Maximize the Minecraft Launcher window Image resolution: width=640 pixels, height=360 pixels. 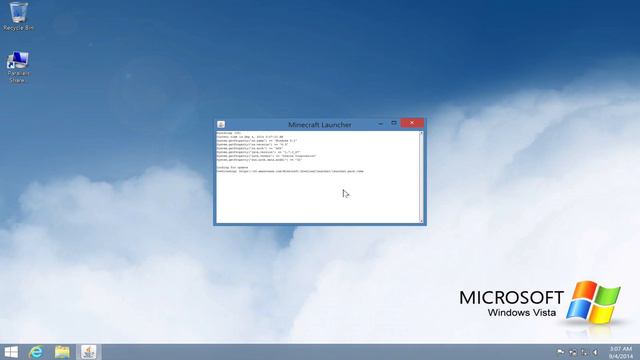(x=394, y=123)
